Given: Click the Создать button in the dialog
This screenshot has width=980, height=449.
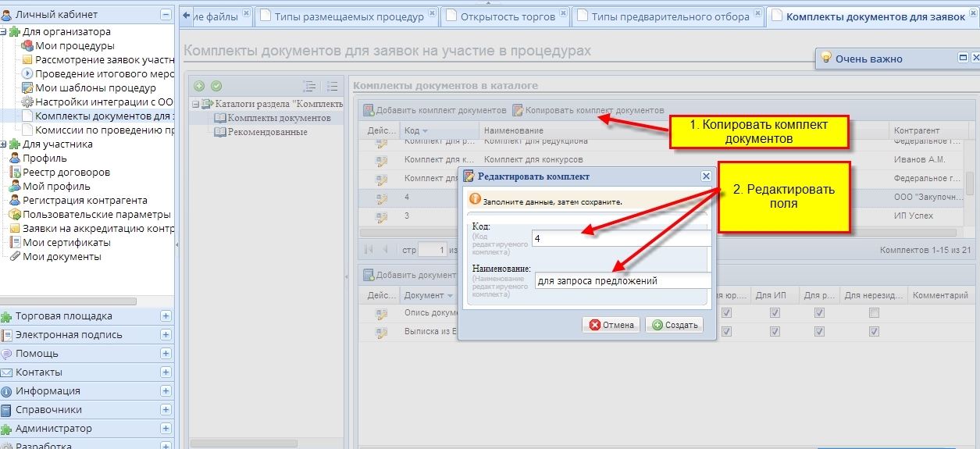Looking at the screenshot, I should (674, 325).
